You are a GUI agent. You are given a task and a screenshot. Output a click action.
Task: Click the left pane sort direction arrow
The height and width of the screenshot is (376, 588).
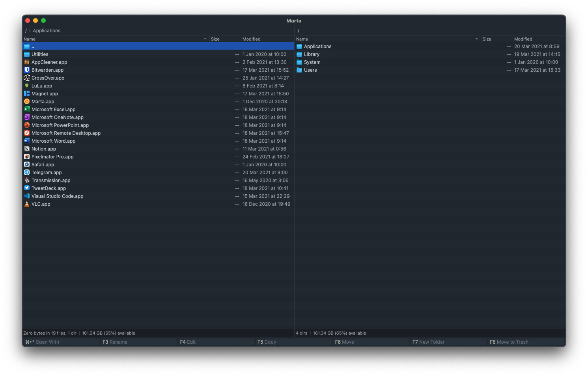(205, 39)
